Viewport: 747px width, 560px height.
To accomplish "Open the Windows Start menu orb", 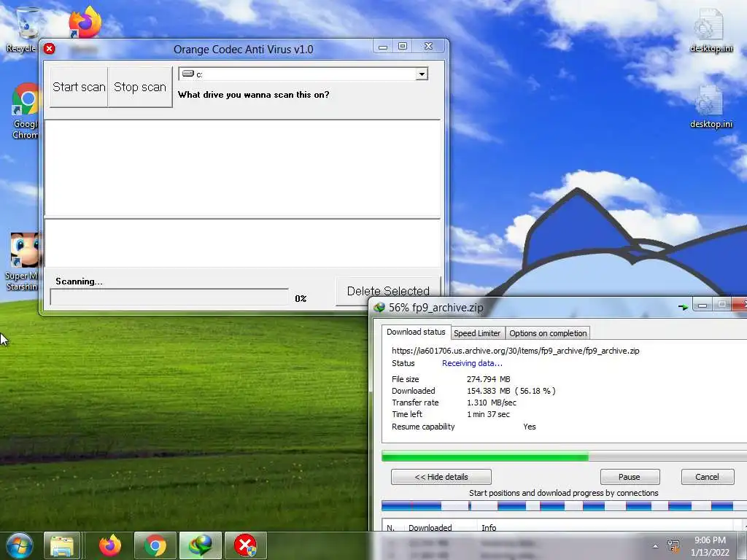I will click(20, 545).
